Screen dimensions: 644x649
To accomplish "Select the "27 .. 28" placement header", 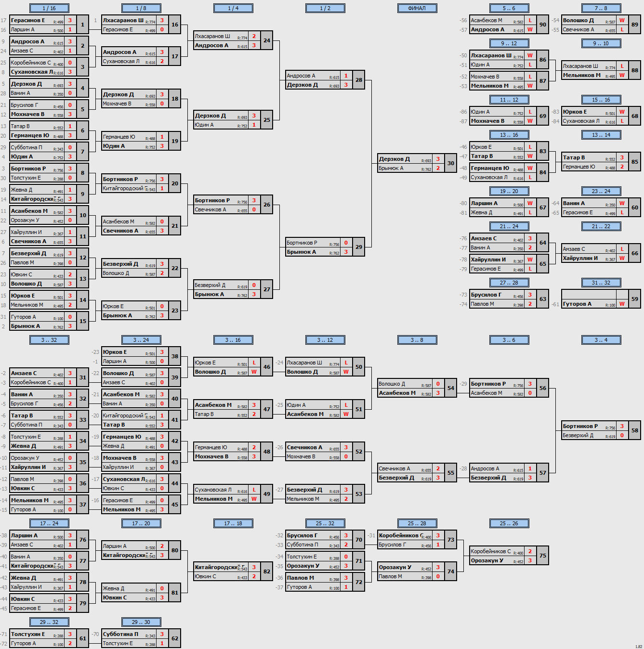I will [509, 283].
